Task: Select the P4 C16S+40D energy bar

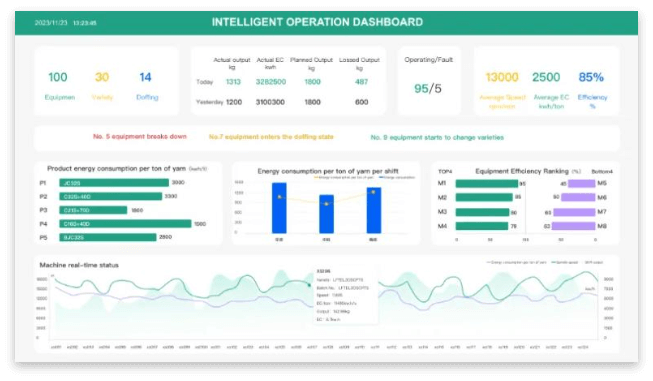Action: pos(125,224)
